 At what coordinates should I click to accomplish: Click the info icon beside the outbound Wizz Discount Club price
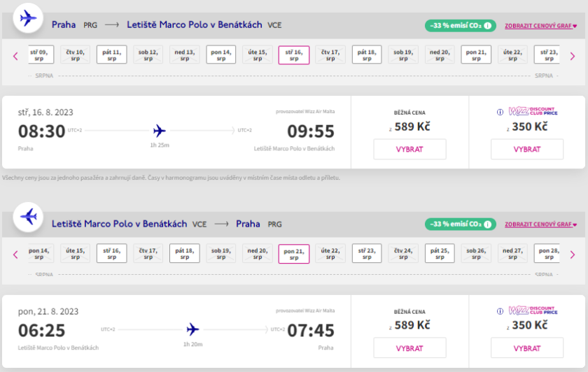(x=500, y=112)
